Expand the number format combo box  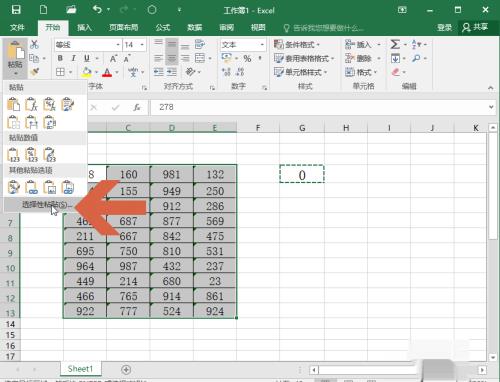click(262, 45)
